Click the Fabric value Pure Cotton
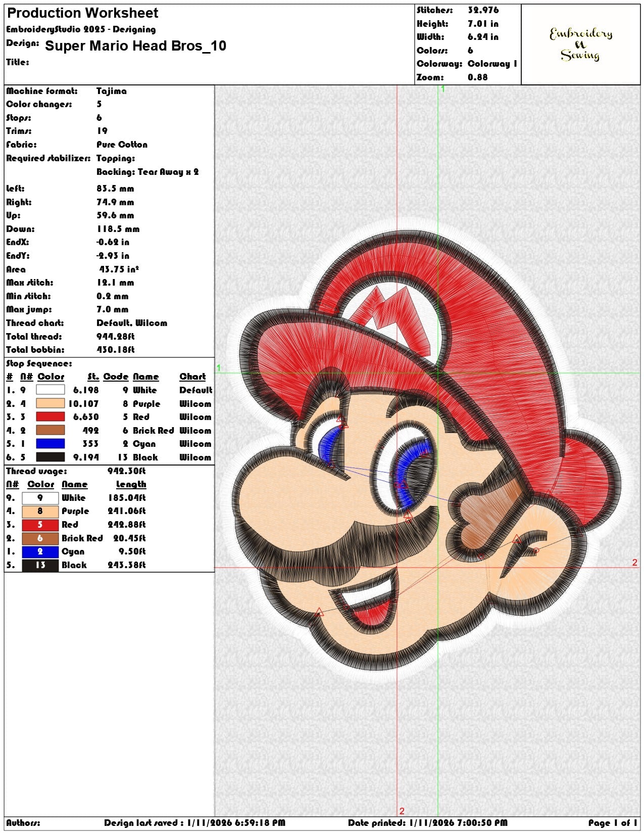The height and width of the screenshot is (834, 644). tap(122, 145)
